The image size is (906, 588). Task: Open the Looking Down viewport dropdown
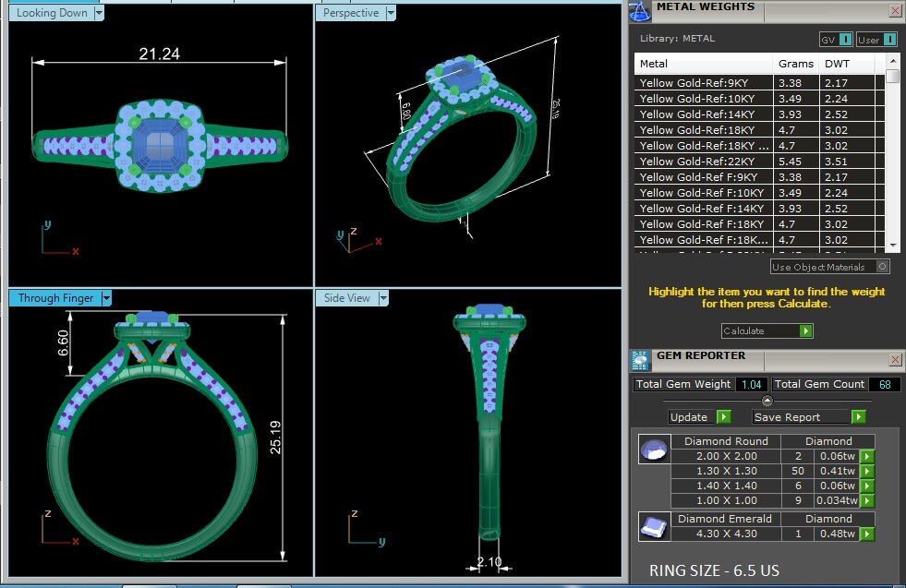click(99, 13)
